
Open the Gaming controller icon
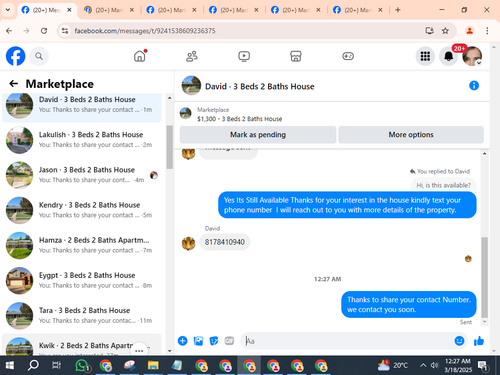tap(348, 56)
